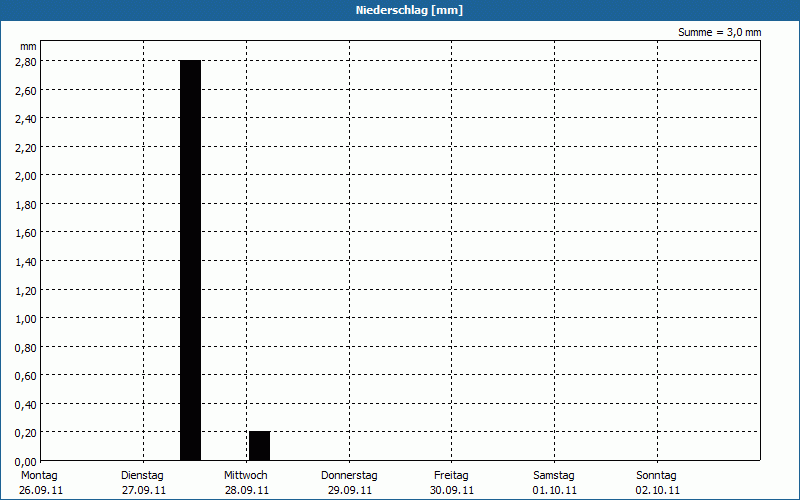Click the 2,60 y-axis value

tap(26, 91)
